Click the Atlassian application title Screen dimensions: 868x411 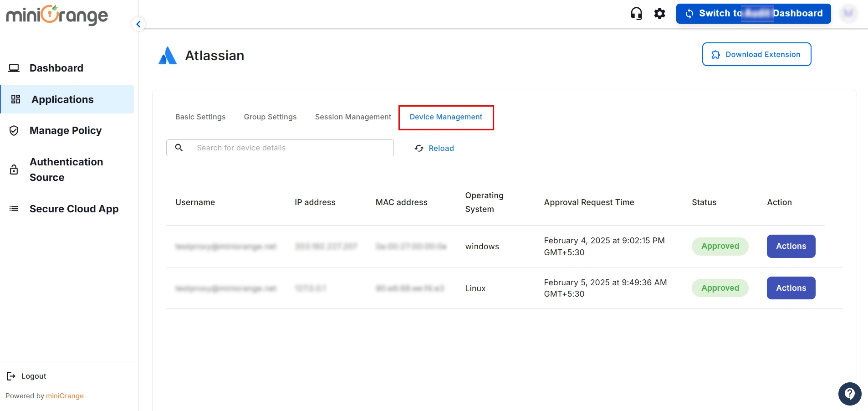(x=214, y=56)
